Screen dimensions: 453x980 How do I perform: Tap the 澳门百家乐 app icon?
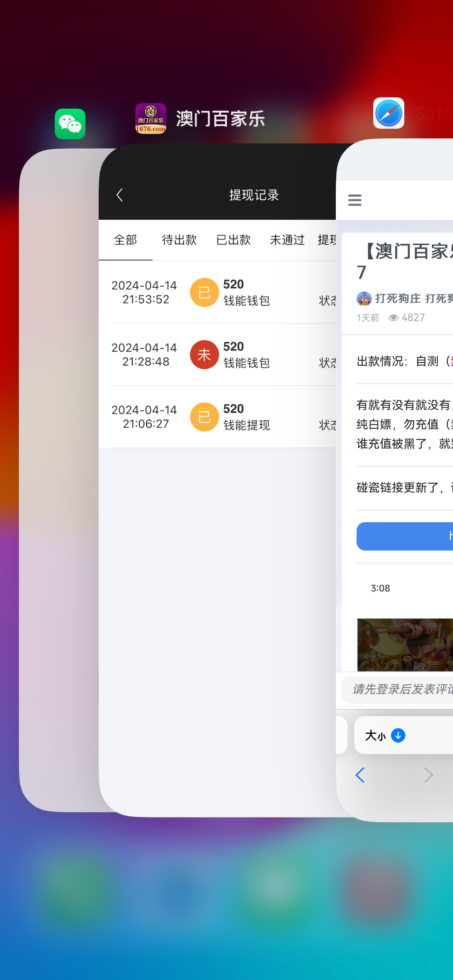click(x=151, y=118)
